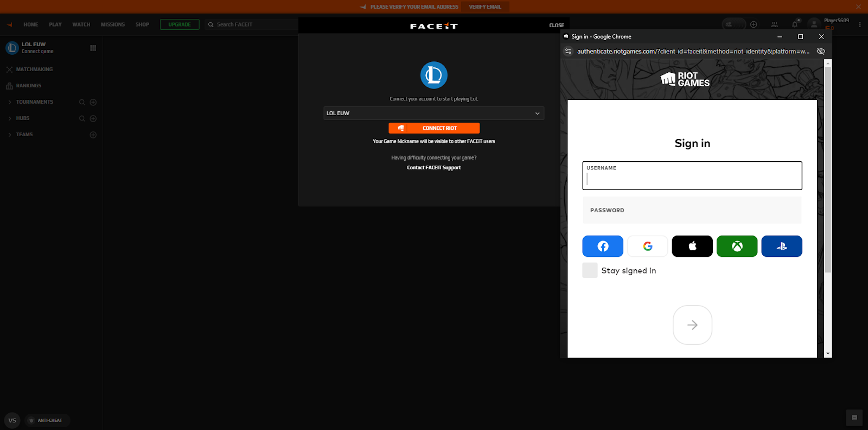Open the three-dot more options menu
The width and height of the screenshot is (868, 430).
pyautogui.click(x=860, y=24)
